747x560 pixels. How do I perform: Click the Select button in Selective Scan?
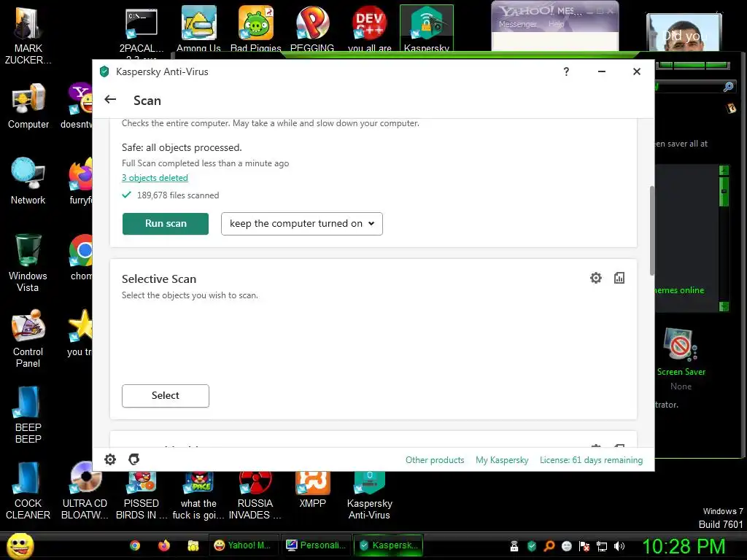click(166, 396)
